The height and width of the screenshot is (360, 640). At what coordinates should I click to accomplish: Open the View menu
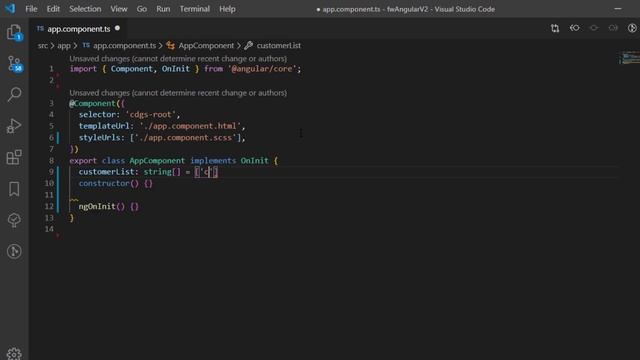(x=119, y=9)
